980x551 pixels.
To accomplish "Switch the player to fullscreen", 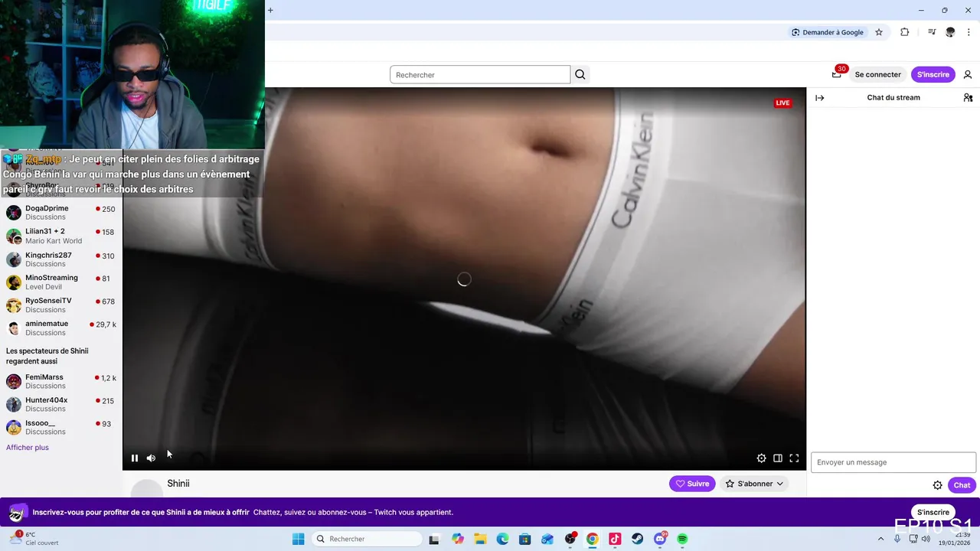I will click(x=794, y=458).
